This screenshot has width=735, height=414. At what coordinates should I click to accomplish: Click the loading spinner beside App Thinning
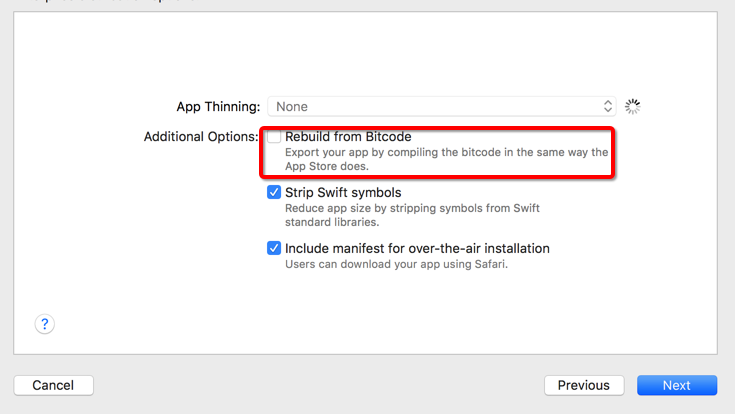point(632,106)
